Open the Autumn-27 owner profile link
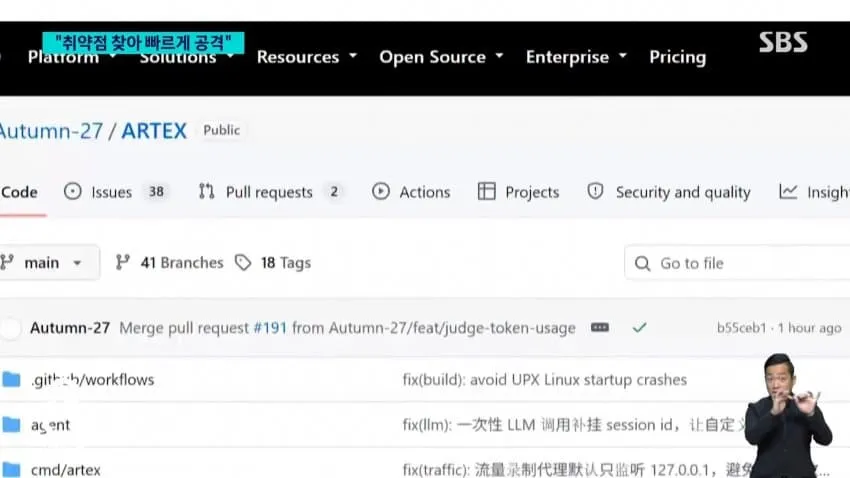850x478 pixels. [51, 131]
